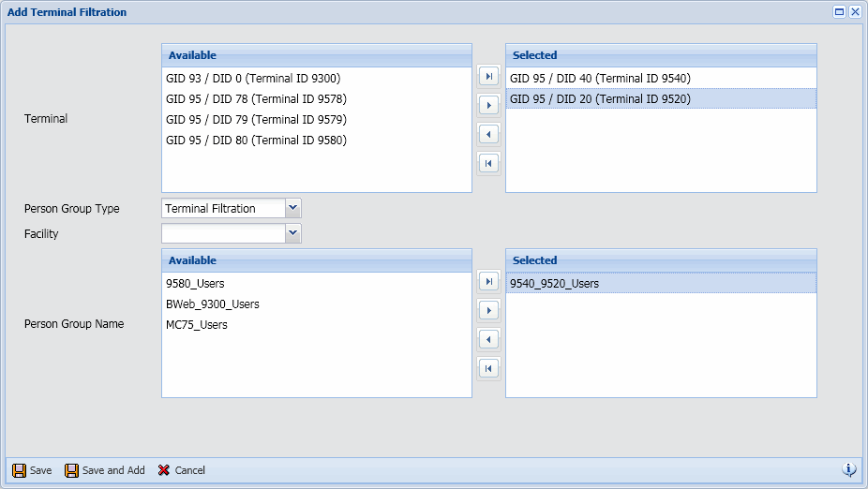Cancel the terminal filtration dialog
868x489 pixels.
point(181,470)
